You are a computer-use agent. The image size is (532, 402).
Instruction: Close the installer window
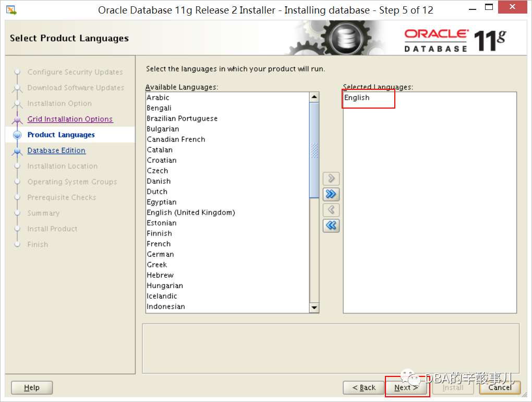[x=512, y=7]
